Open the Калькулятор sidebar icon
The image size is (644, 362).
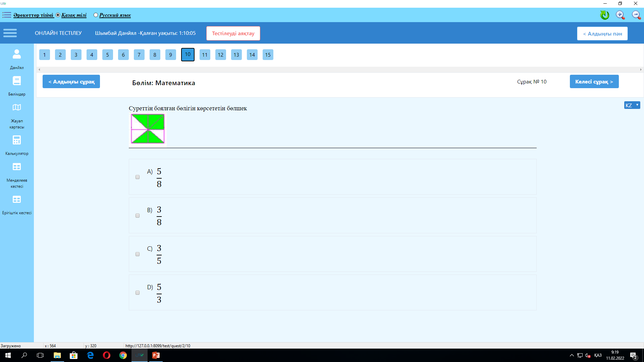(x=17, y=140)
